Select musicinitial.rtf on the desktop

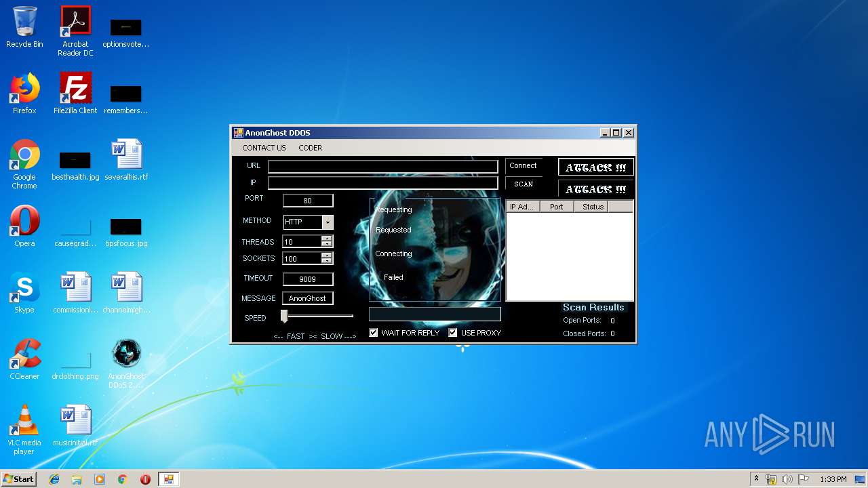tap(75, 426)
